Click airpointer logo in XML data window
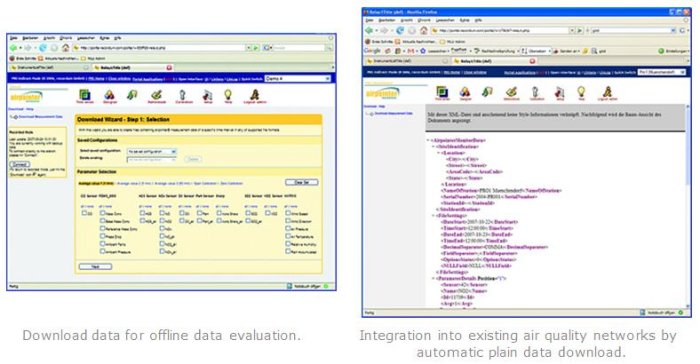This screenshot has height=364, width=700. tap(383, 93)
